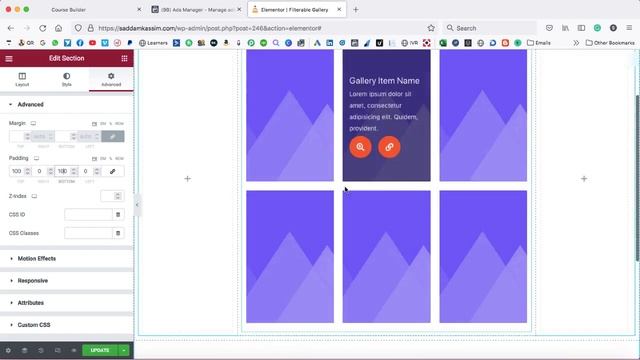Click the gallery item zoom button
Image resolution: width=640 pixels, height=360 pixels.
tap(360, 147)
